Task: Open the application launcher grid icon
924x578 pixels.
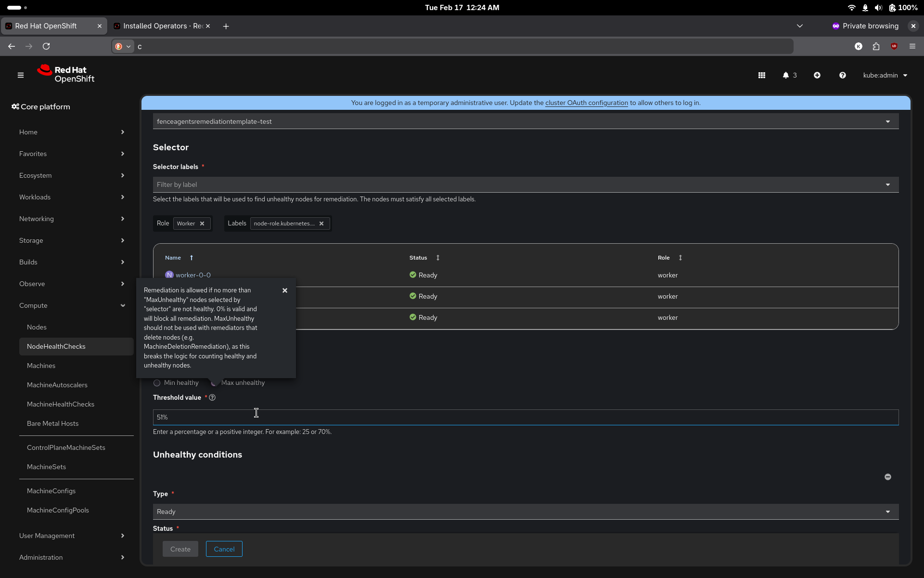Action: pos(761,75)
